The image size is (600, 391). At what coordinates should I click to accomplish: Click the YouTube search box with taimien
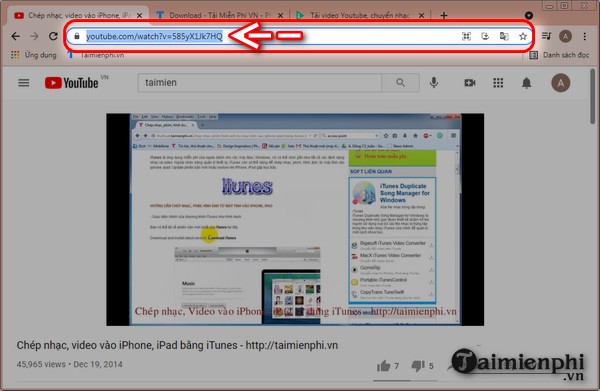259,83
